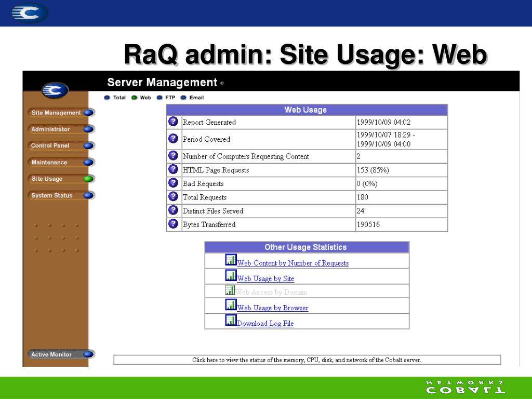Viewport: 532px width, 399px height.
Task: Open Web Content by Number of Requests link
Action: [292, 263]
